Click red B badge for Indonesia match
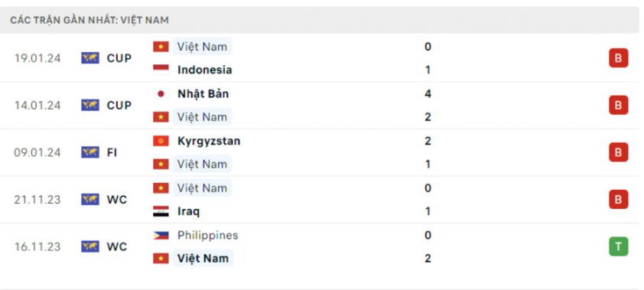 (618, 58)
